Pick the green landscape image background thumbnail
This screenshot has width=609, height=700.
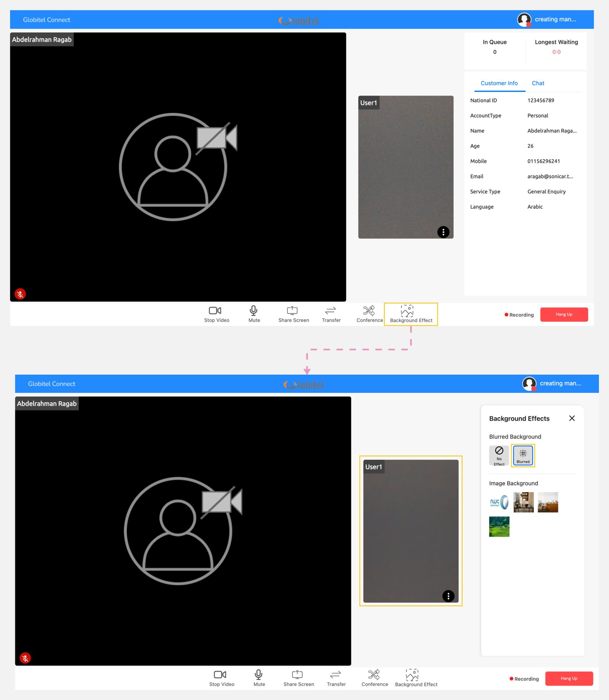499,526
